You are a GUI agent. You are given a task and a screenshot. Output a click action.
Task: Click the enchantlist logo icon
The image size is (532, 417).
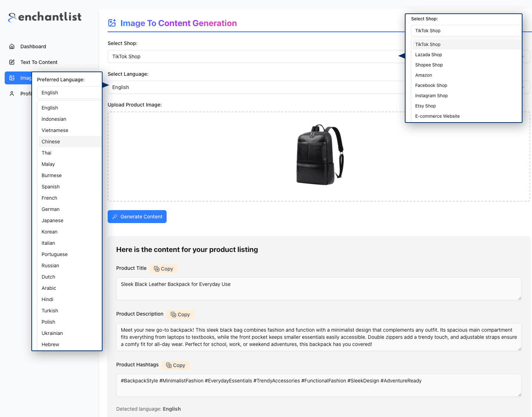[x=12, y=17]
